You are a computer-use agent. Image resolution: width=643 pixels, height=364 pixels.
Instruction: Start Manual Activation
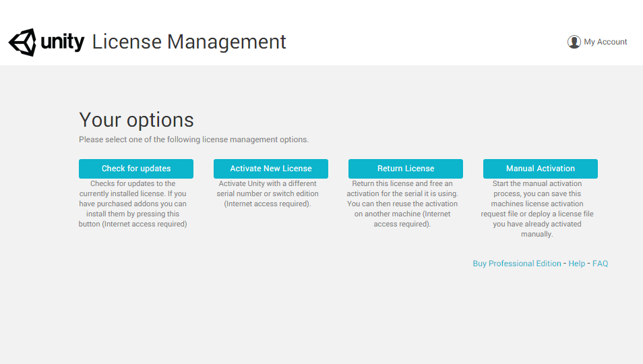pos(541,169)
